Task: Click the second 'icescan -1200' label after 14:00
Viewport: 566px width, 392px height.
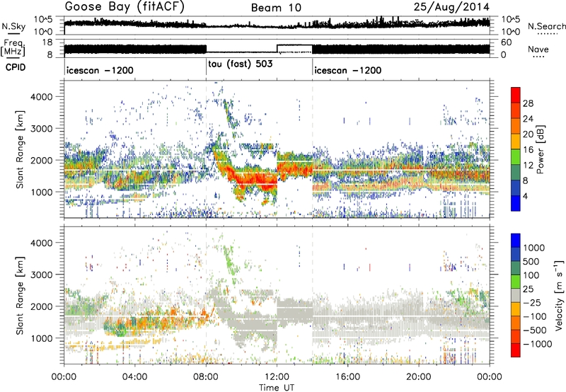Action: [x=348, y=70]
